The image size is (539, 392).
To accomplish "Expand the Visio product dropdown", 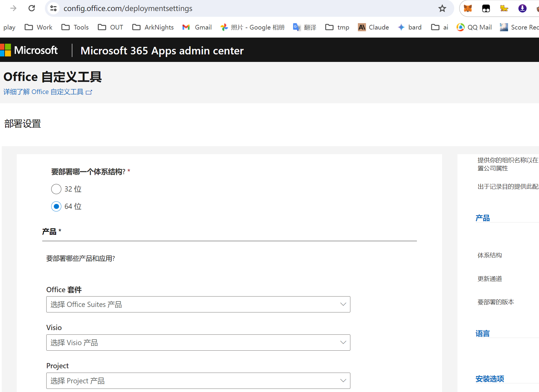I will (198, 343).
